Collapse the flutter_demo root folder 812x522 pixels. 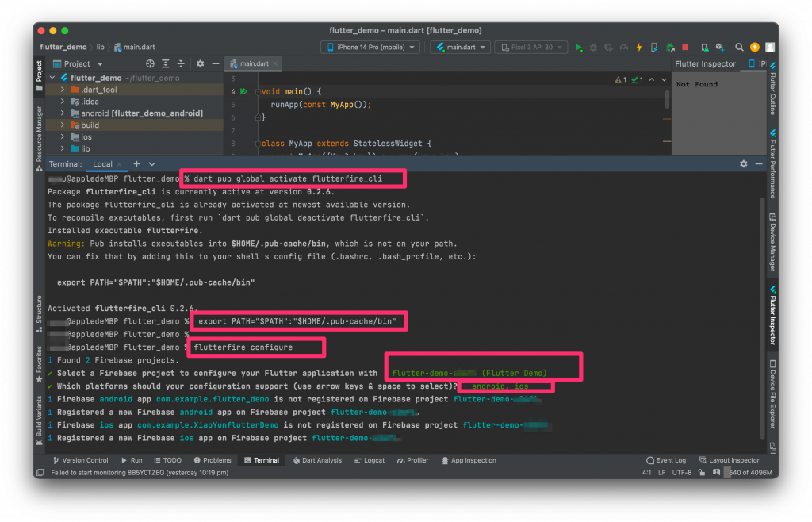(x=52, y=78)
